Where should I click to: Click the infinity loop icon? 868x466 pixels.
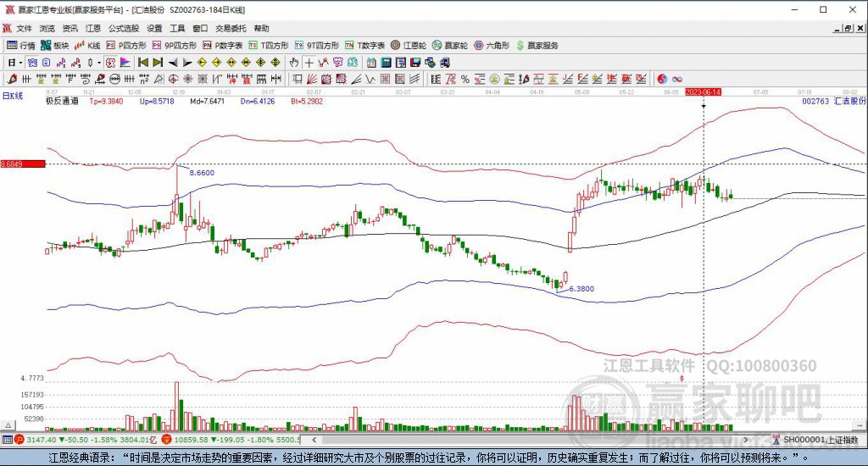coord(677,79)
